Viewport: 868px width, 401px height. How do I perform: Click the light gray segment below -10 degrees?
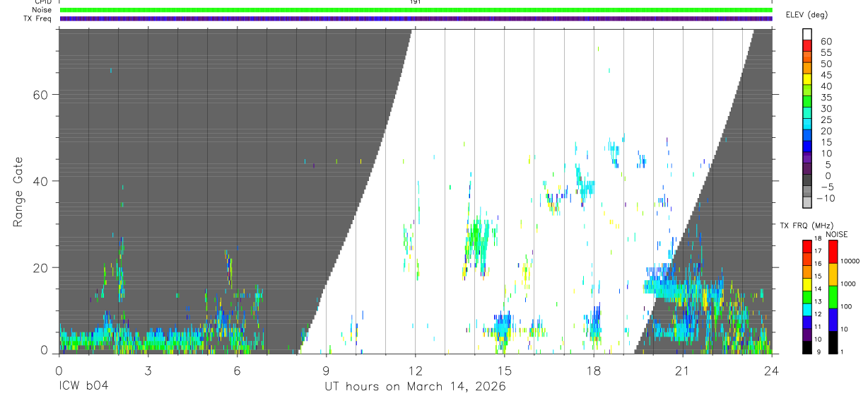point(807,203)
